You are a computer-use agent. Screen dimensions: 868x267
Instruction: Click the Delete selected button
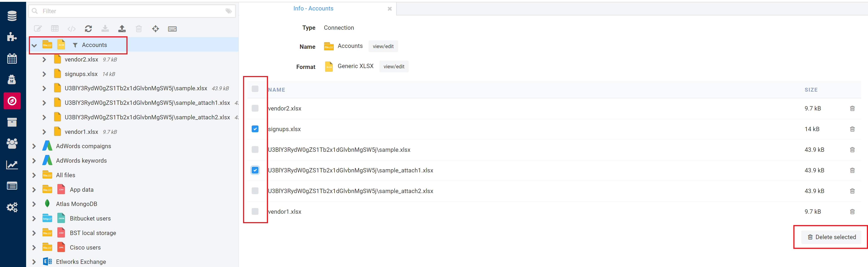831,237
